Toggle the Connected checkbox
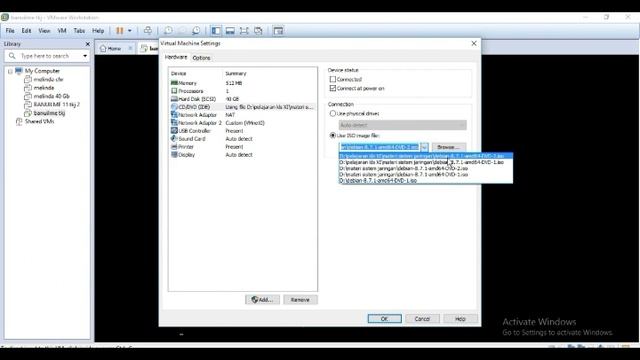Screen dimensions: 640x360 pos(333,79)
